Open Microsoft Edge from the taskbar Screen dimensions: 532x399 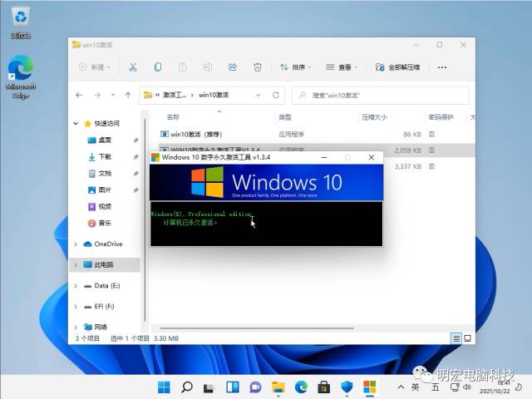click(x=301, y=387)
